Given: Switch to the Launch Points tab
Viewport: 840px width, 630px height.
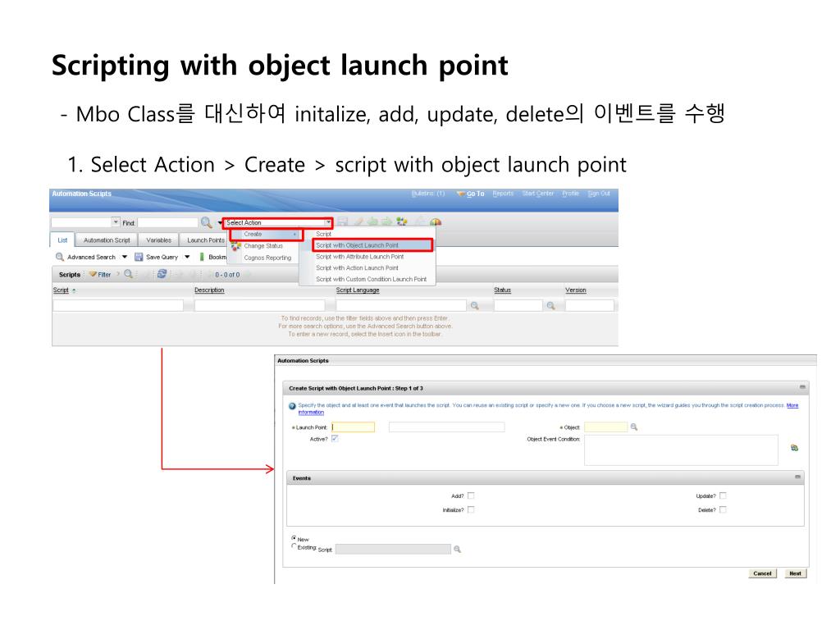Looking at the screenshot, I should click(x=206, y=240).
